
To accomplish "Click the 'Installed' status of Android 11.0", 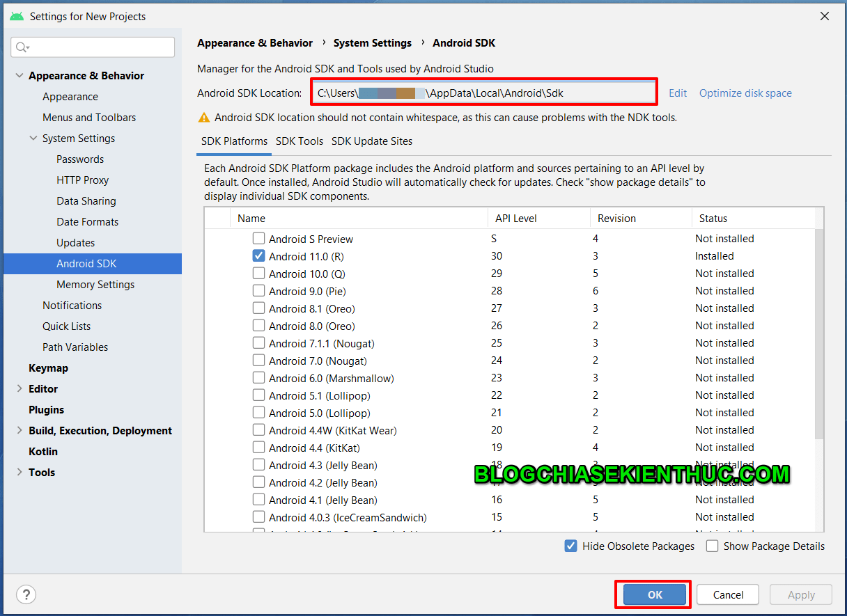I will click(x=715, y=256).
